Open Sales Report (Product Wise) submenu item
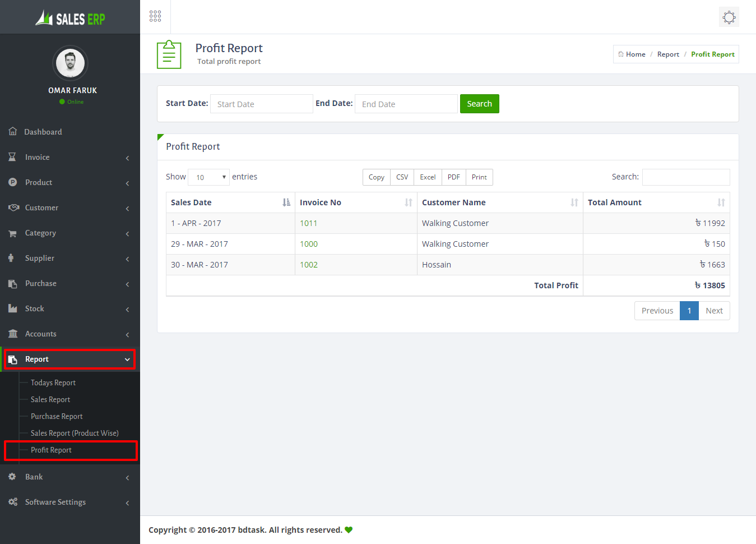756x544 pixels. (75, 433)
